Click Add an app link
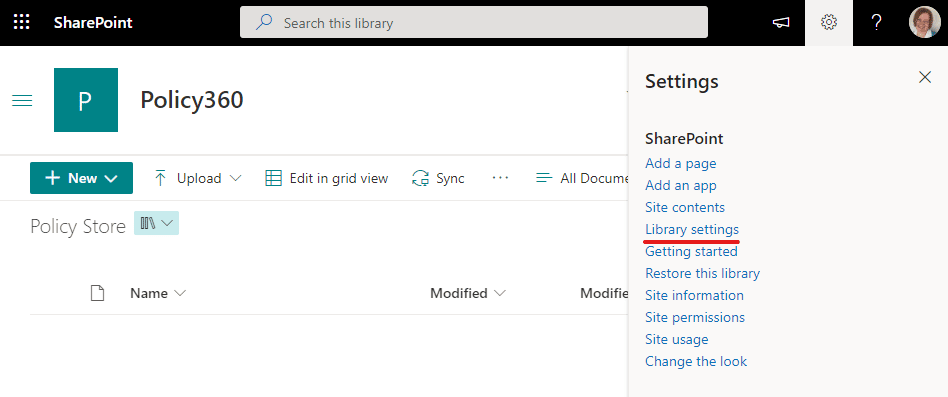Viewport: 948px width, 397px height. (x=681, y=186)
